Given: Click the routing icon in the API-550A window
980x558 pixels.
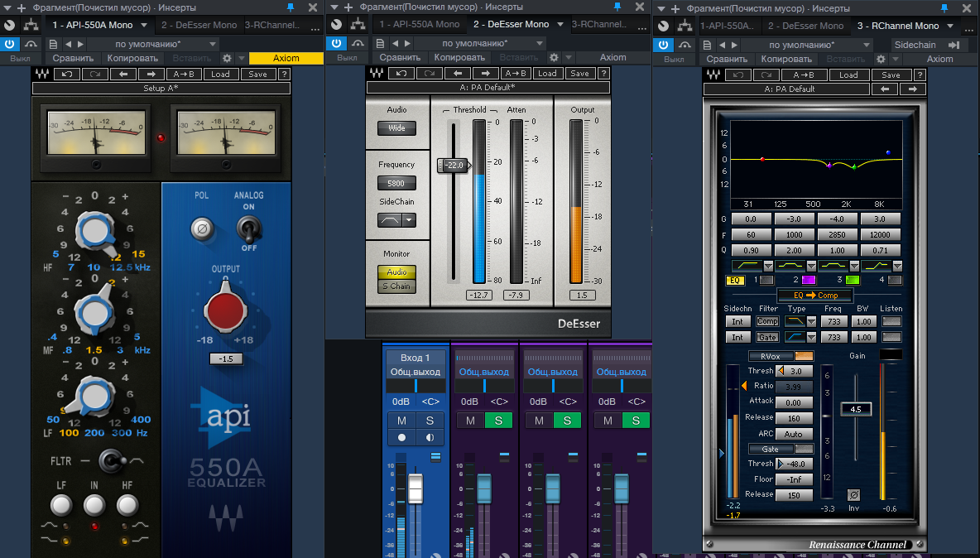Looking at the screenshot, I should [31, 25].
